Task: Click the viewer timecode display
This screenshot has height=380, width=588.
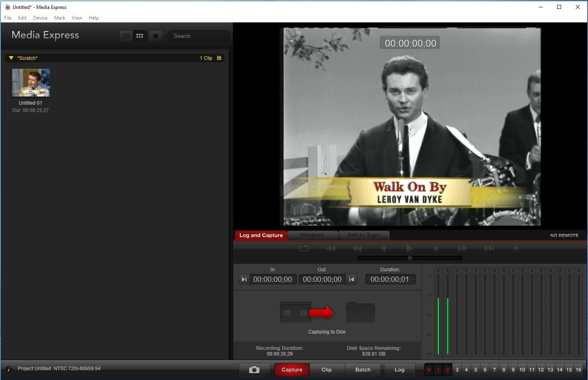Action: click(410, 43)
